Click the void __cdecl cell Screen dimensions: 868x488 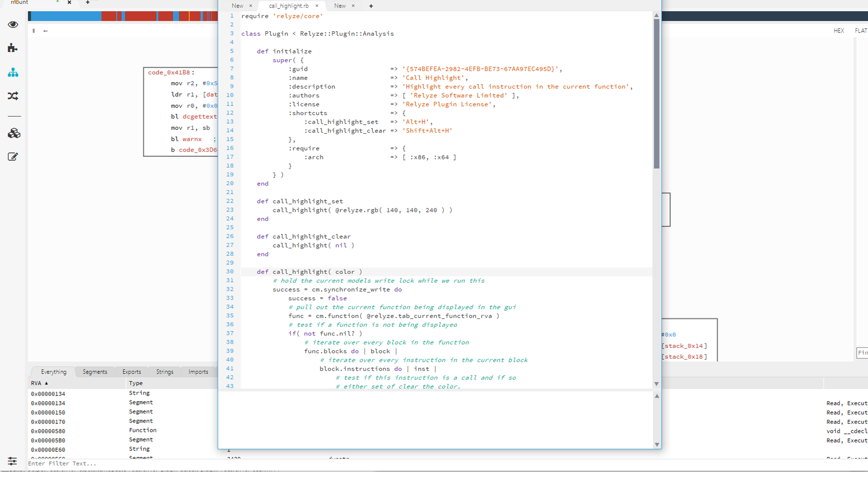point(847,431)
